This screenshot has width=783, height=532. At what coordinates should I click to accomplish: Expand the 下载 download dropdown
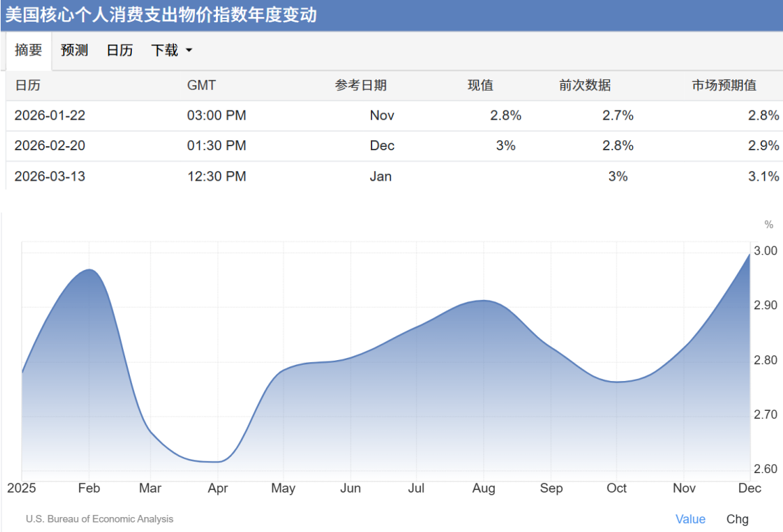coord(171,51)
